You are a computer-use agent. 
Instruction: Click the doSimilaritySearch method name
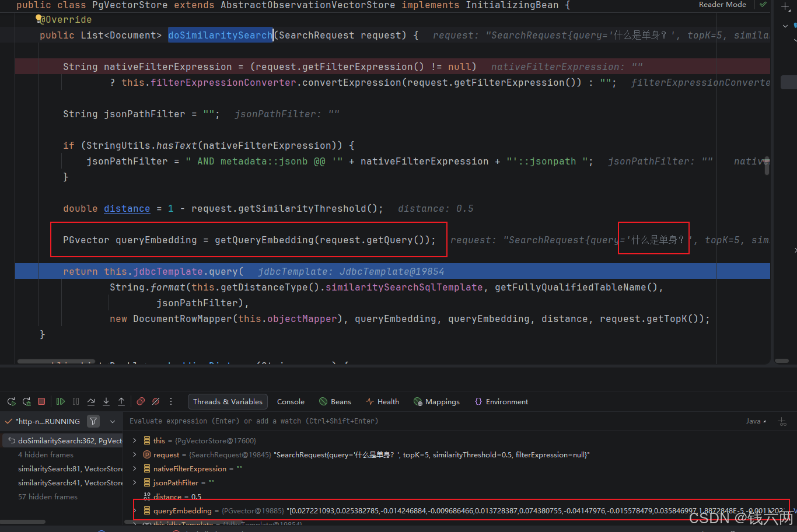221,35
